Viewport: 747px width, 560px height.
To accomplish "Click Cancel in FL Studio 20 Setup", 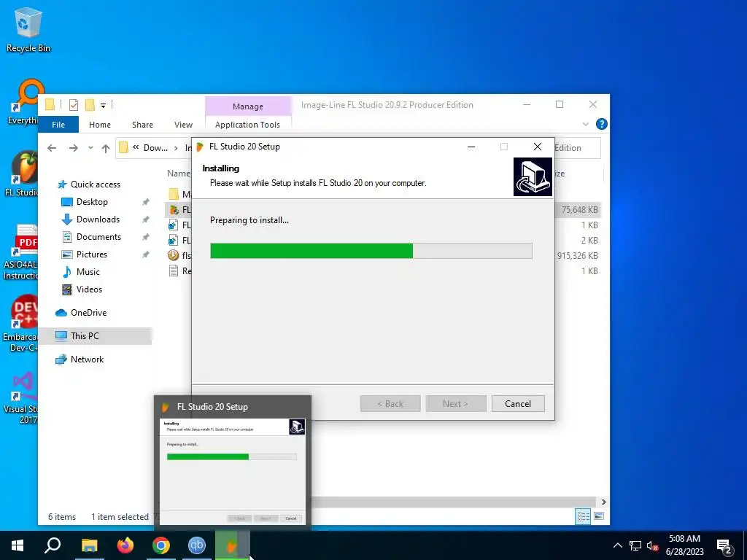I will click(518, 404).
